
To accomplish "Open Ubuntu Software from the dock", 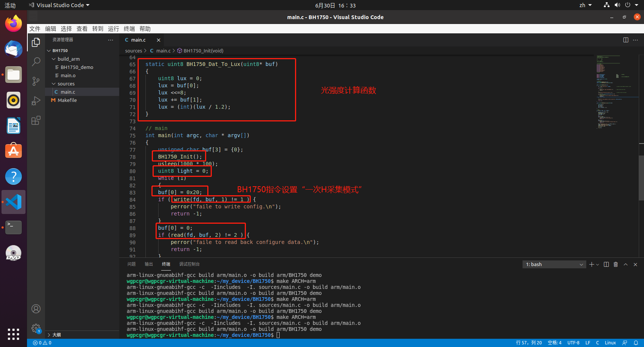I will [x=13, y=151].
